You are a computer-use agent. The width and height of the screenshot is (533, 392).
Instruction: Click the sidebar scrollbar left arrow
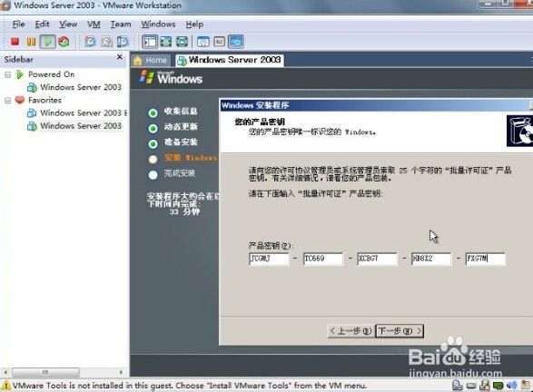(x=5, y=372)
